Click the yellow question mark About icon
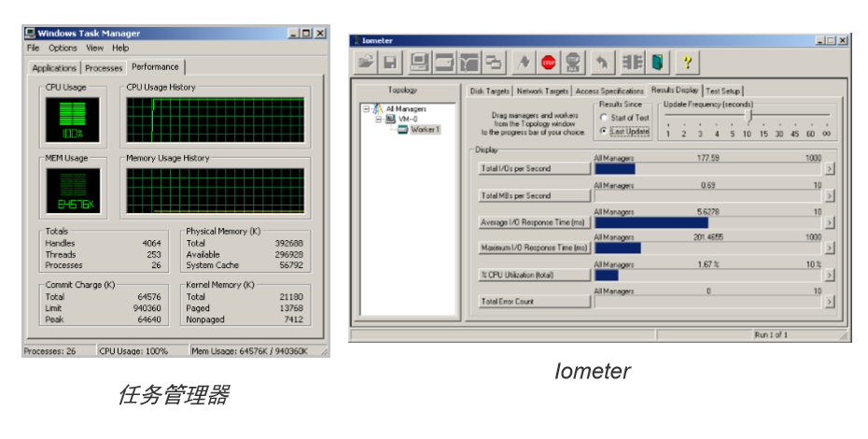The height and width of the screenshot is (439, 868). click(687, 62)
